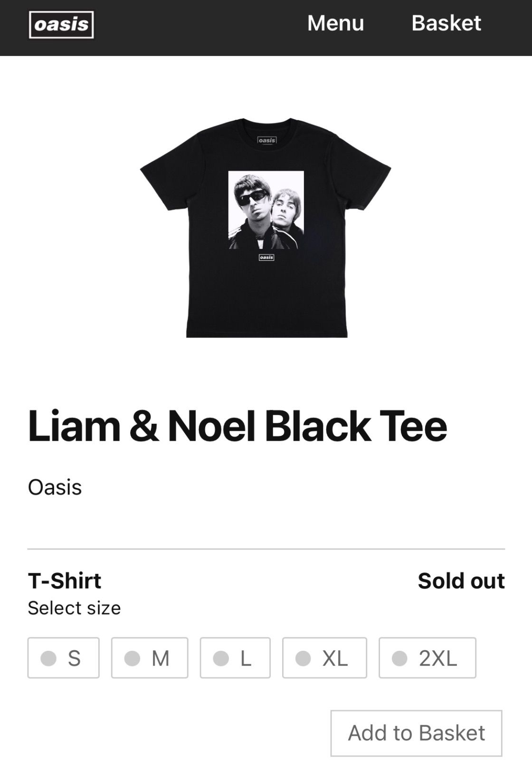
Task: Click the Liam & Noel Black Tee title
Action: click(x=237, y=425)
